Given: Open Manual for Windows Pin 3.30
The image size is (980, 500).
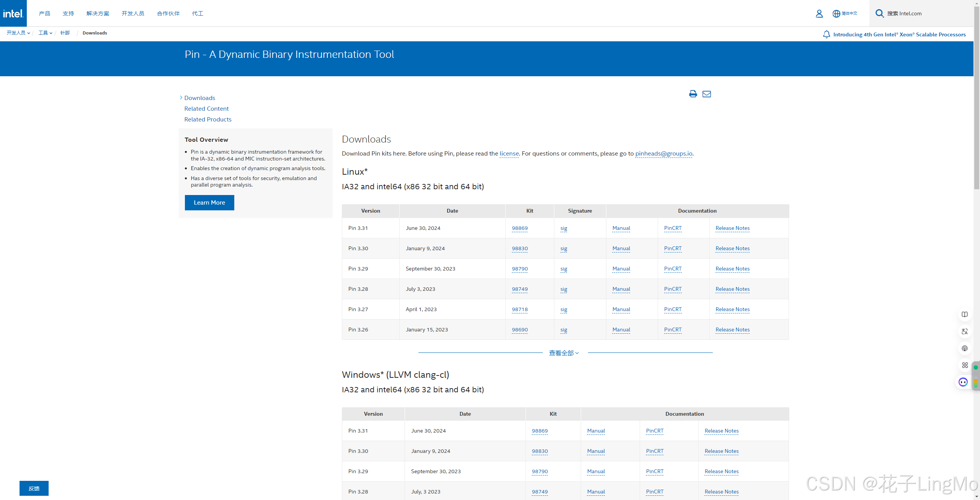Looking at the screenshot, I should pos(596,451).
